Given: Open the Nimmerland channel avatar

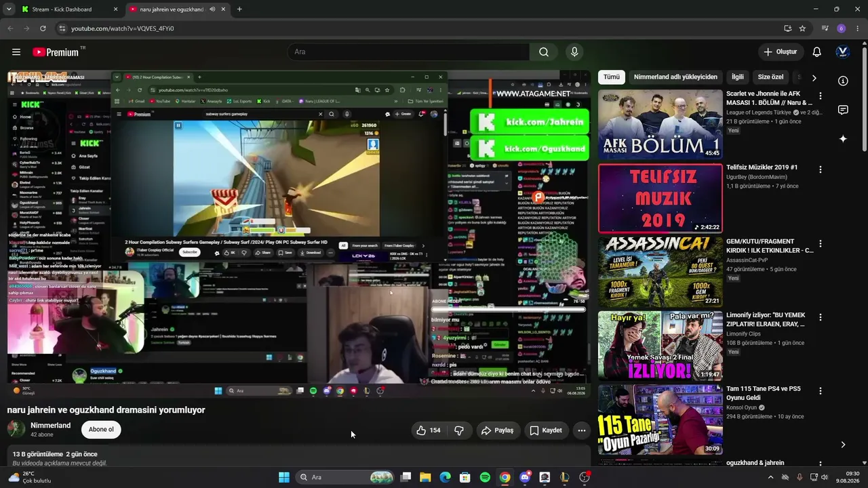Looking at the screenshot, I should pyautogui.click(x=16, y=429).
